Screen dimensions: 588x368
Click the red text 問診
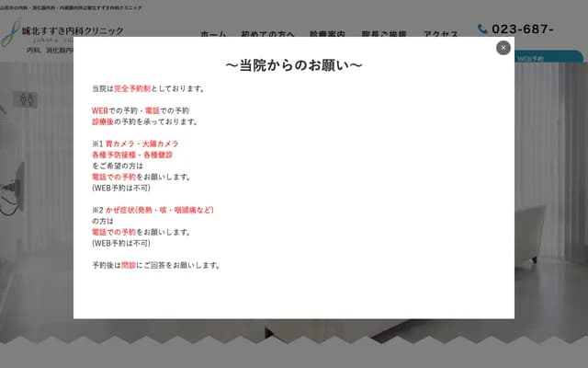click(x=129, y=265)
